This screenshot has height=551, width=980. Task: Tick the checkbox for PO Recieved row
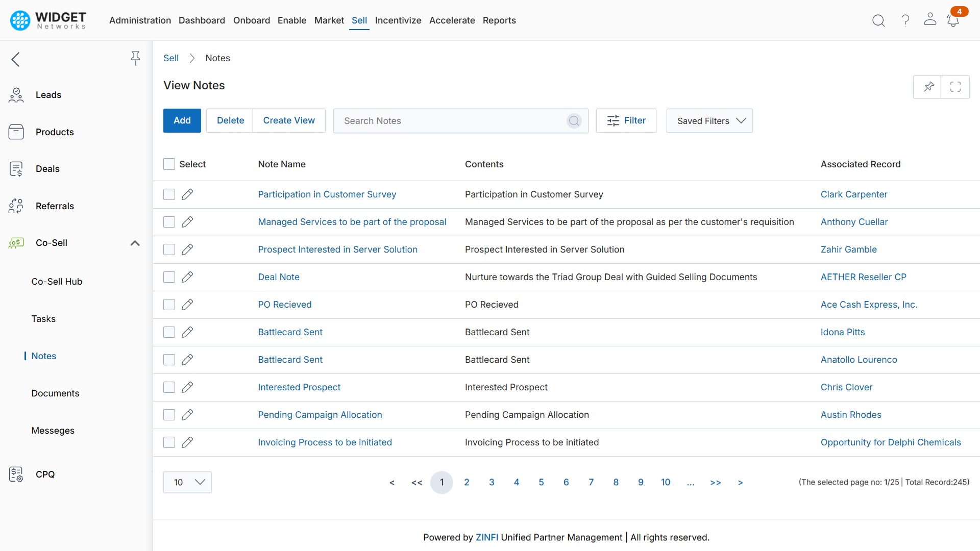click(x=169, y=305)
